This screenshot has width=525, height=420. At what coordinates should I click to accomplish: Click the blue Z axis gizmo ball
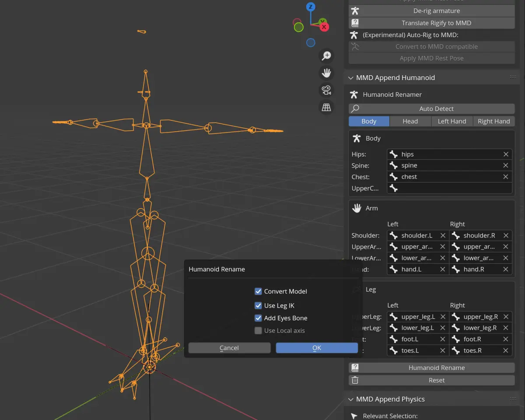311,7
